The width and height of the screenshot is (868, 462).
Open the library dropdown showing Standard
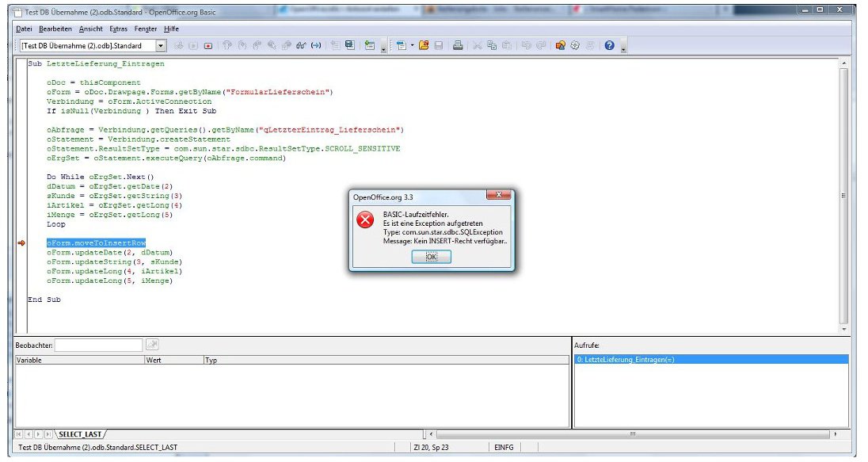tap(161, 46)
